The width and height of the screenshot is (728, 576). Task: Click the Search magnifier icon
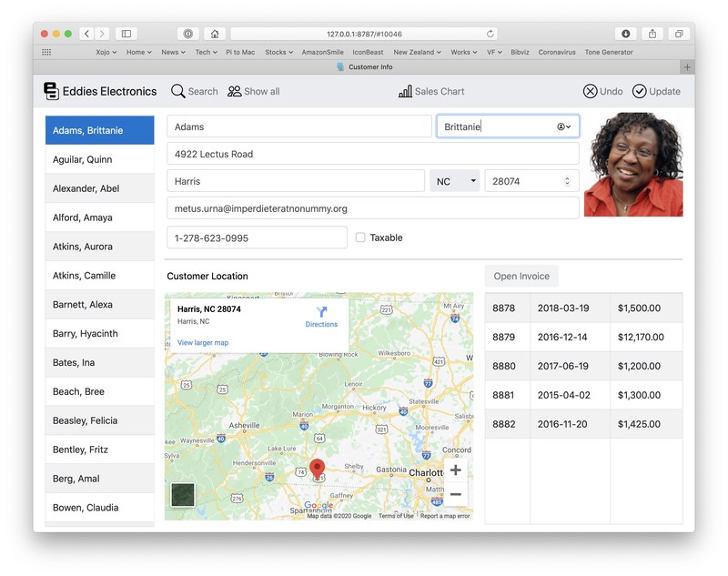[x=178, y=91]
